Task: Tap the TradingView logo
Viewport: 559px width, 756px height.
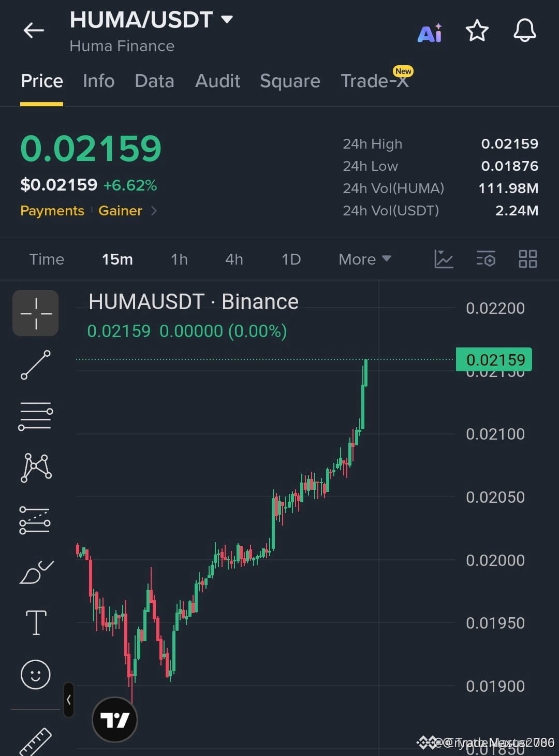Action: 114,720
